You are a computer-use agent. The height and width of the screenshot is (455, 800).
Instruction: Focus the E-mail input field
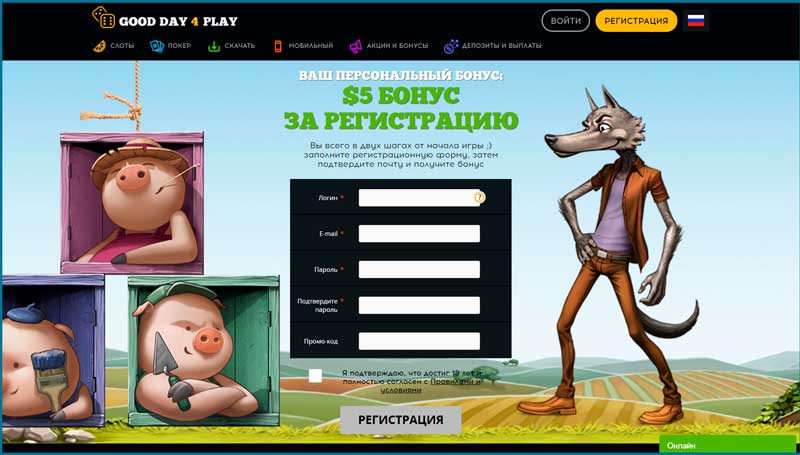tap(419, 234)
